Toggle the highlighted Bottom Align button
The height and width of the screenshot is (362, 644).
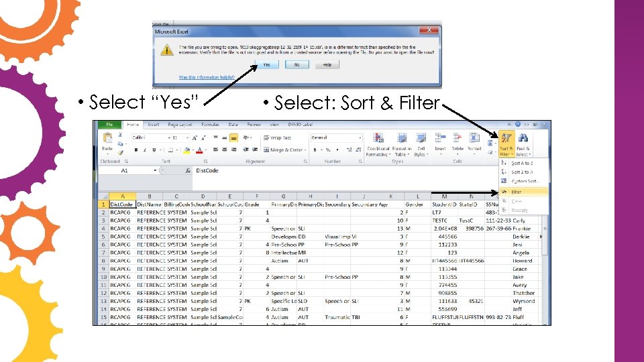click(233, 138)
